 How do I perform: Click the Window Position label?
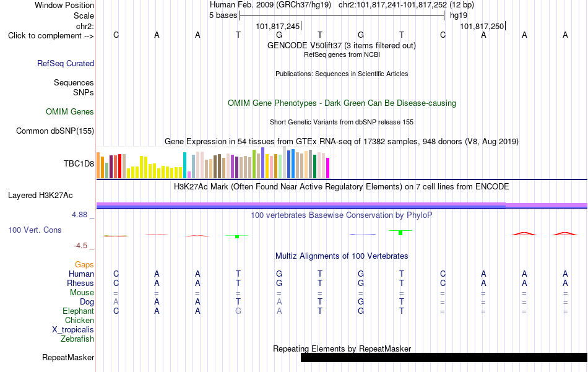click(64, 5)
